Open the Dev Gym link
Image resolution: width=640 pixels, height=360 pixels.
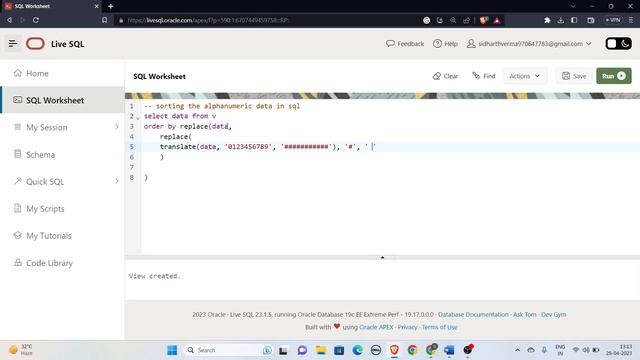click(x=553, y=315)
